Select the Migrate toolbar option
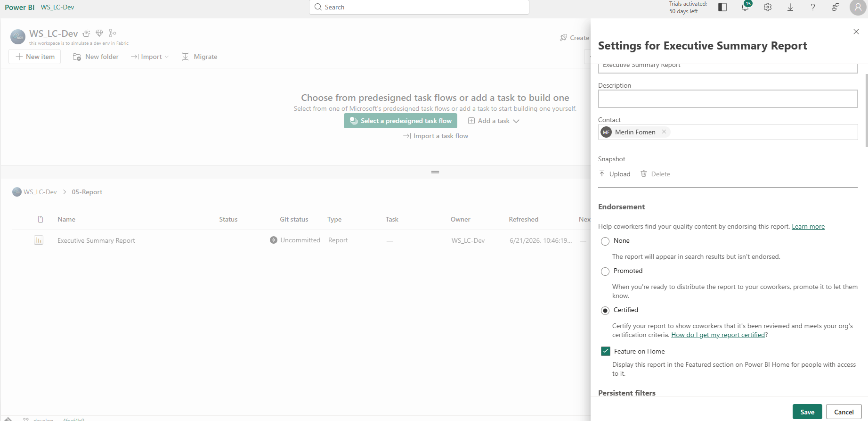Screen dimensions: 868x421 [x=200, y=57]
